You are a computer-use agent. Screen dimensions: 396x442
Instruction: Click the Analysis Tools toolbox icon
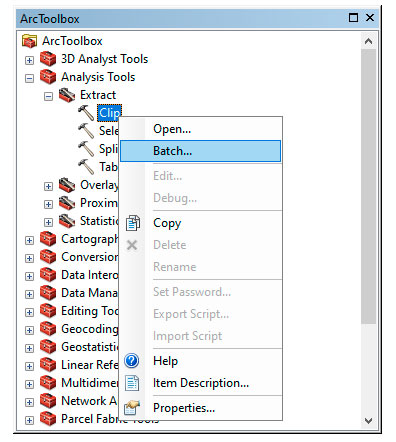coord(48,77)
